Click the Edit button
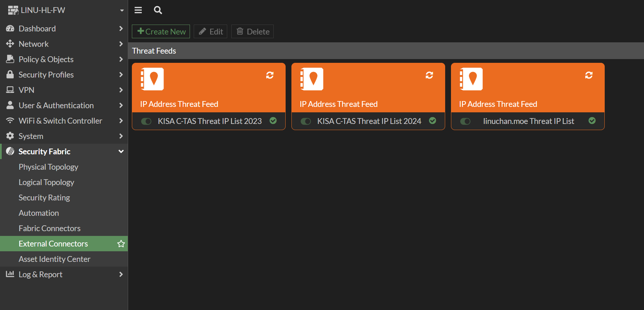The width and height of the screenshot is (644, 310). point(210,31)
